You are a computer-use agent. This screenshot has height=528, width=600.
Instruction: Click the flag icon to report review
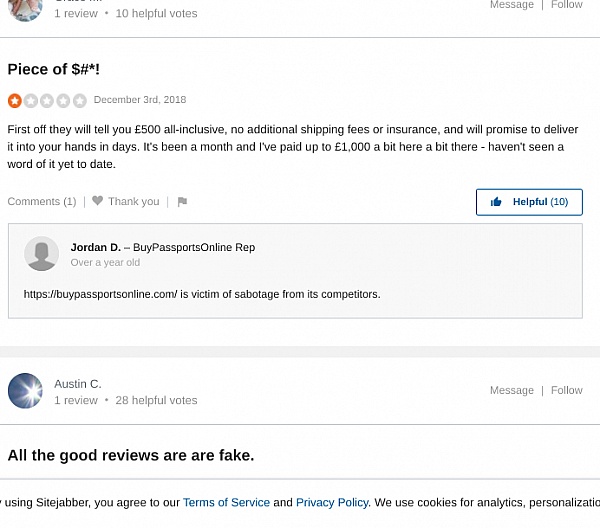(x=182, y=202)
